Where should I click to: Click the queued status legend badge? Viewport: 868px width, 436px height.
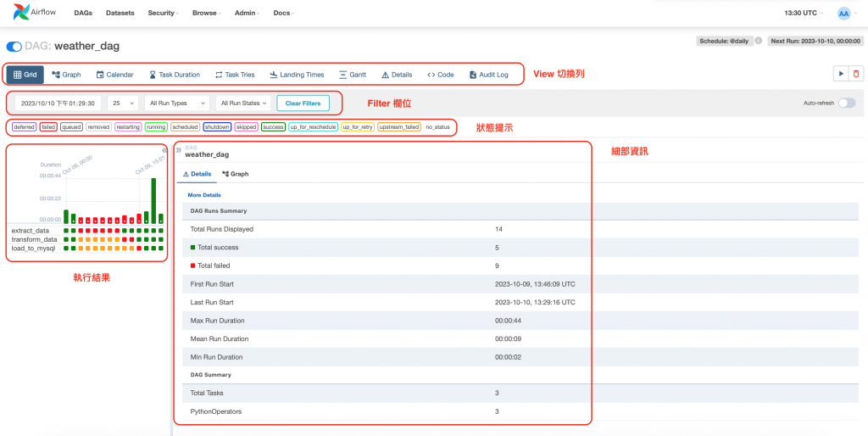(71, 127)
